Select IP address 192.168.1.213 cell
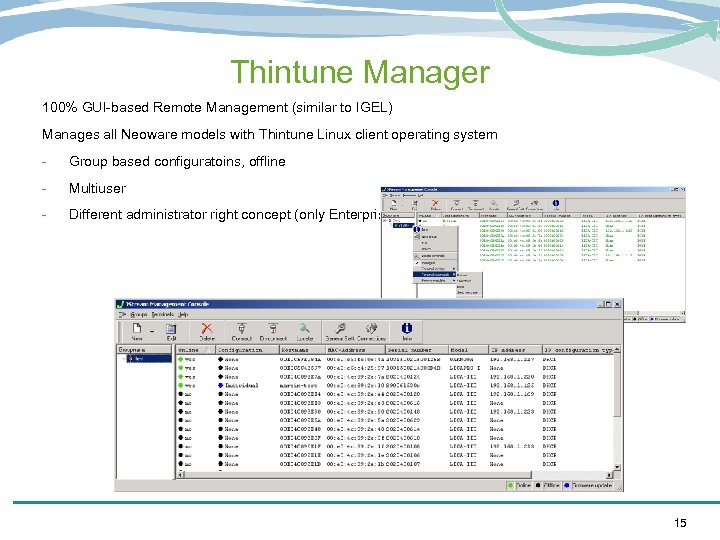The width and height of the screenshot is (720, 540). point(512,446)
